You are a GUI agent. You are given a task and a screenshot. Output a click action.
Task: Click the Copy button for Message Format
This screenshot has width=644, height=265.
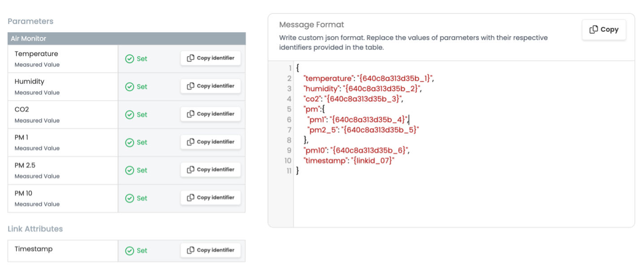click(x=604, y=30)
